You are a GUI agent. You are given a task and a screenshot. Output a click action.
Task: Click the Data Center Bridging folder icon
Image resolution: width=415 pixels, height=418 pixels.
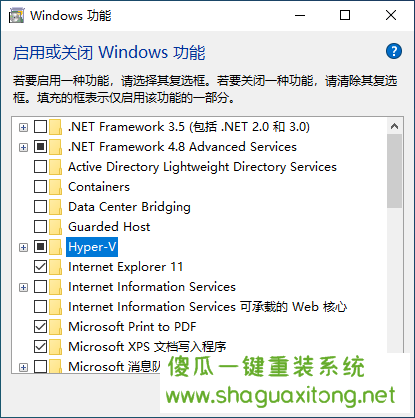point(56,207)
